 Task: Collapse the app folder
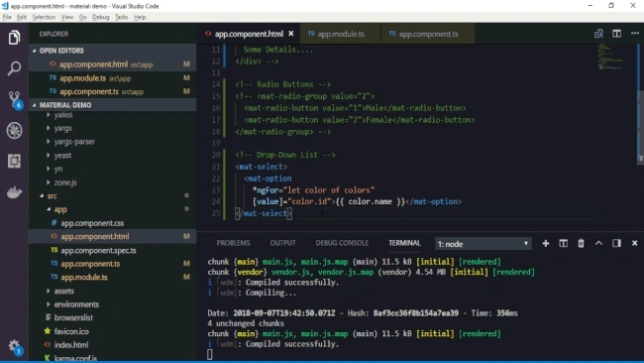[x=112, y=209]
